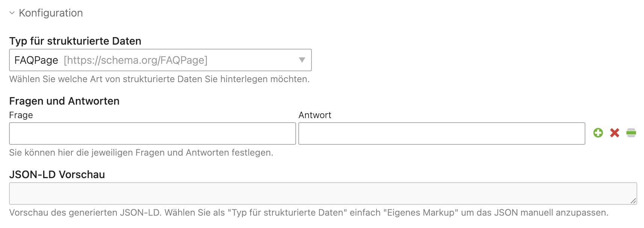Focus the Antwort input field
Image resolution: width=644 pixels, height=228 pixels.
pyautogui.click(x=442, y=133)
